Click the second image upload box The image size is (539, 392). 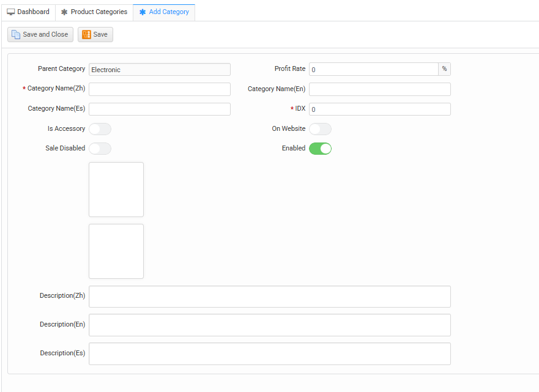pyautogui.click(x=116, y=251)
